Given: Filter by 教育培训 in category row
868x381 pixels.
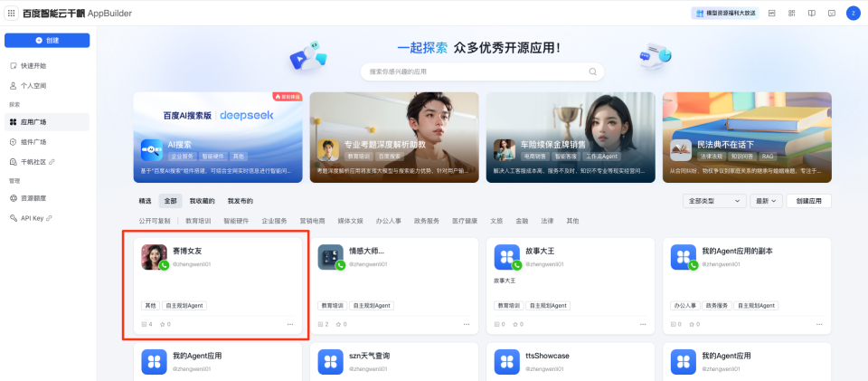Looking at the screenshot, I should pyautogui.click(x=198, y=221).
